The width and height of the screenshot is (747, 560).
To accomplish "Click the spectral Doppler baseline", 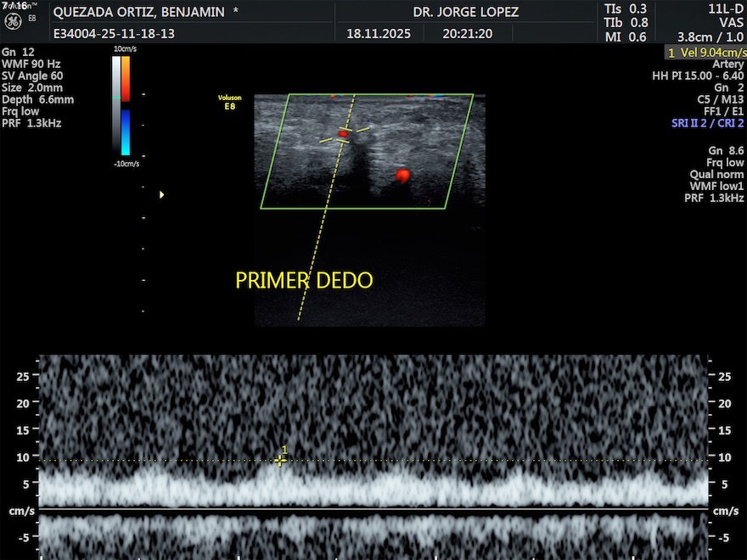I will tap(373, 508).
